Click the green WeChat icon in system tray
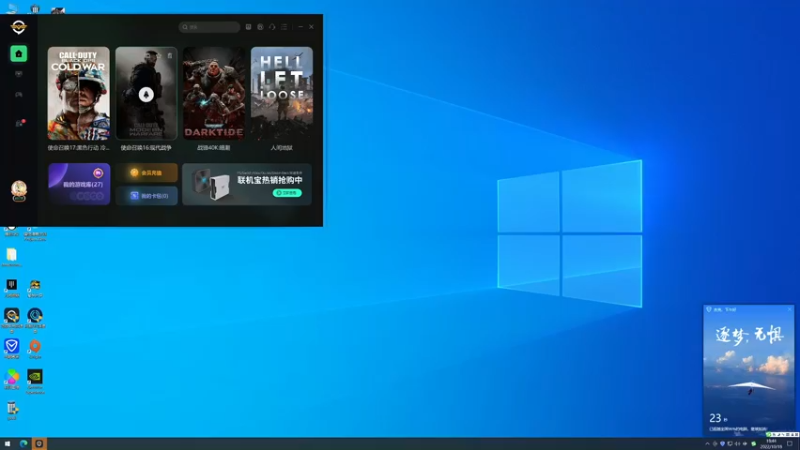 coord(754,444)
